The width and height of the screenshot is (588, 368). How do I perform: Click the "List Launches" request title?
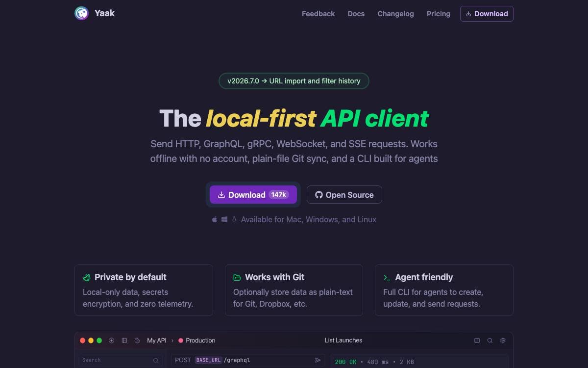(x=343, y=341)
